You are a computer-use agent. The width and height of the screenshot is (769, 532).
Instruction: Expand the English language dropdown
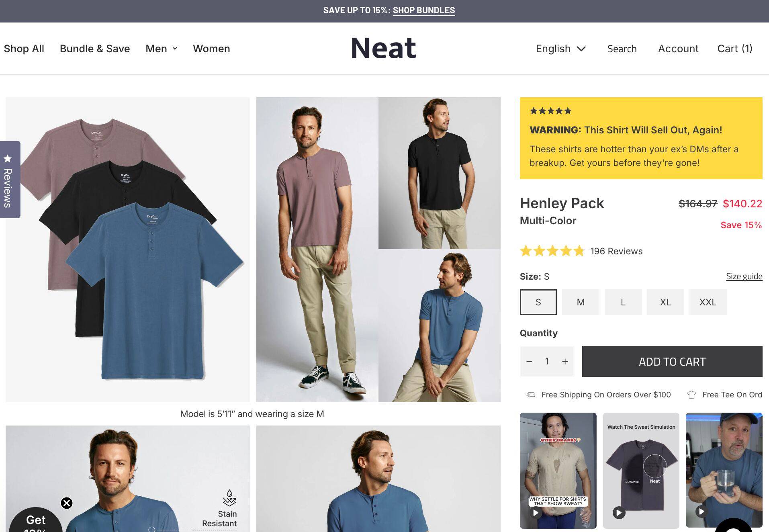point(561,49)
